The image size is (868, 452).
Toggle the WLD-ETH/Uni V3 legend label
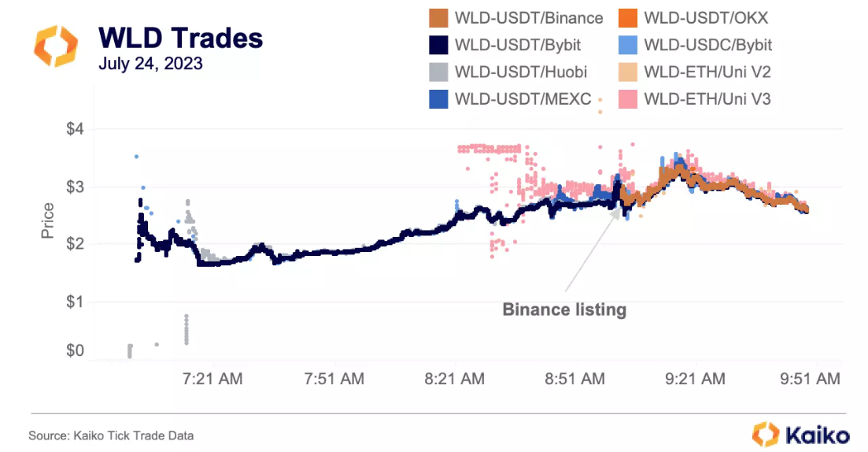[x=707, y=99]
